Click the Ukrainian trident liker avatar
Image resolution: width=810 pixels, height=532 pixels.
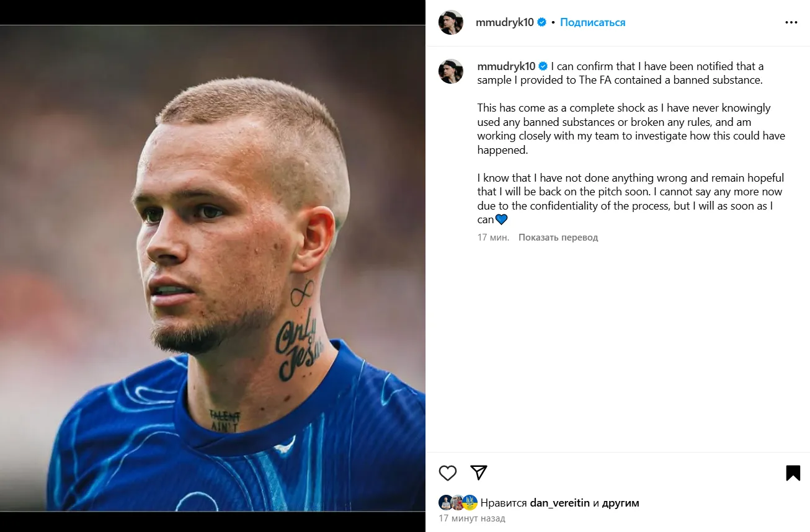(470, 503)
